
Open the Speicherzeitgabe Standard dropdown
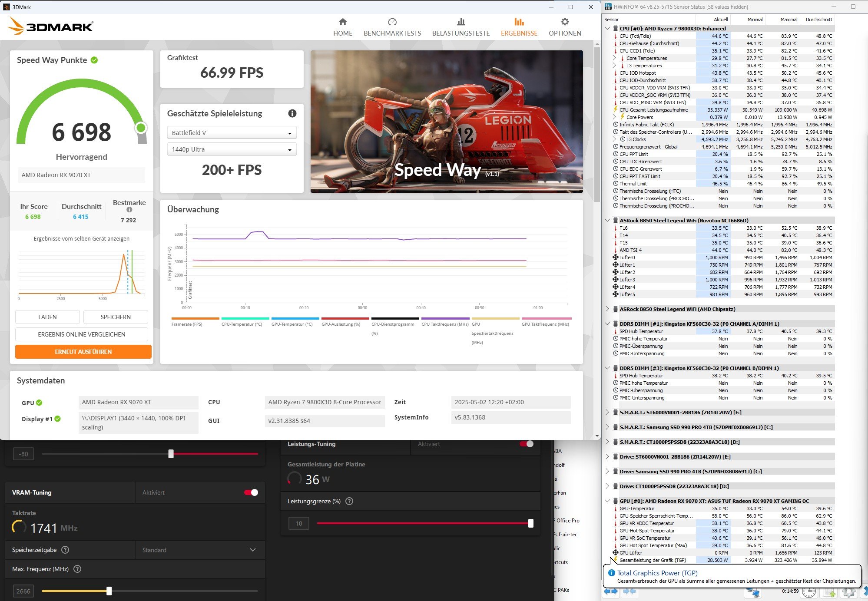click(x=200, y=550)
